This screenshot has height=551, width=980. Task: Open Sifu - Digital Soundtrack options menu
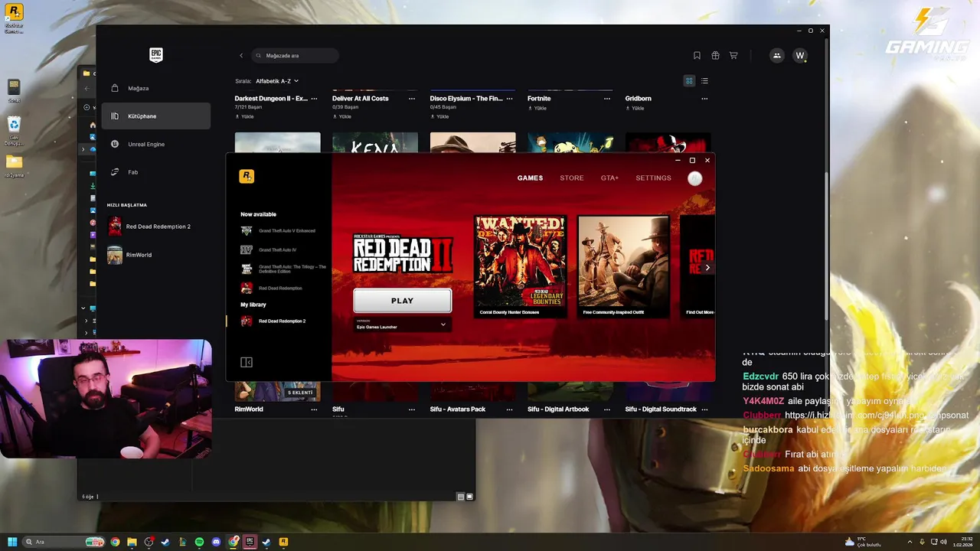coord(704,409)
